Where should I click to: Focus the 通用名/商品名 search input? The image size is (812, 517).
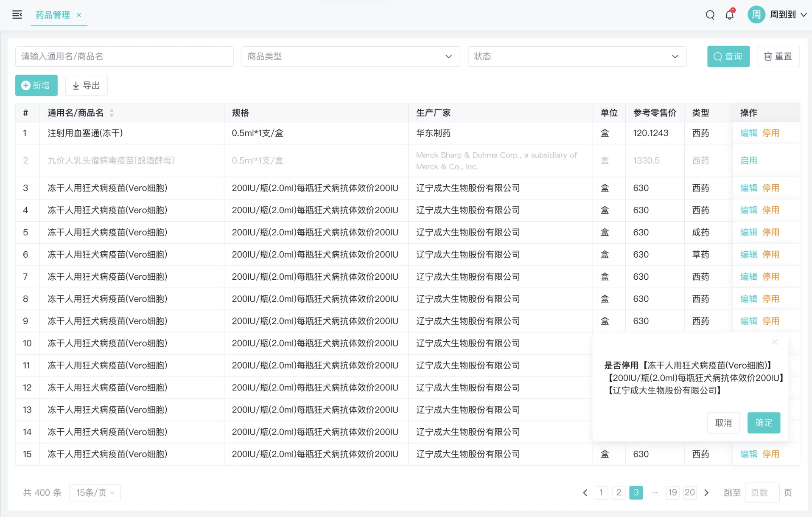pyautogui.click(x=124, y=56)
